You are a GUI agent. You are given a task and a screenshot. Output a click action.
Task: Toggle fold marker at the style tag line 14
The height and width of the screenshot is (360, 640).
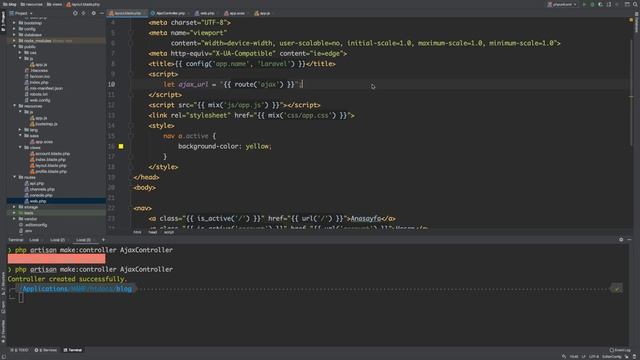[131, 126]
